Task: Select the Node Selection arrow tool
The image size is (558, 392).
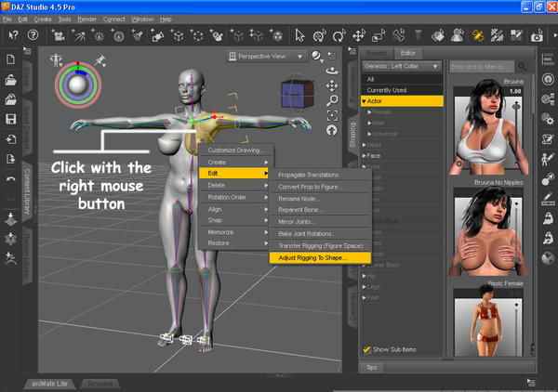Action: pyautogui.click(x=299, y=35)
